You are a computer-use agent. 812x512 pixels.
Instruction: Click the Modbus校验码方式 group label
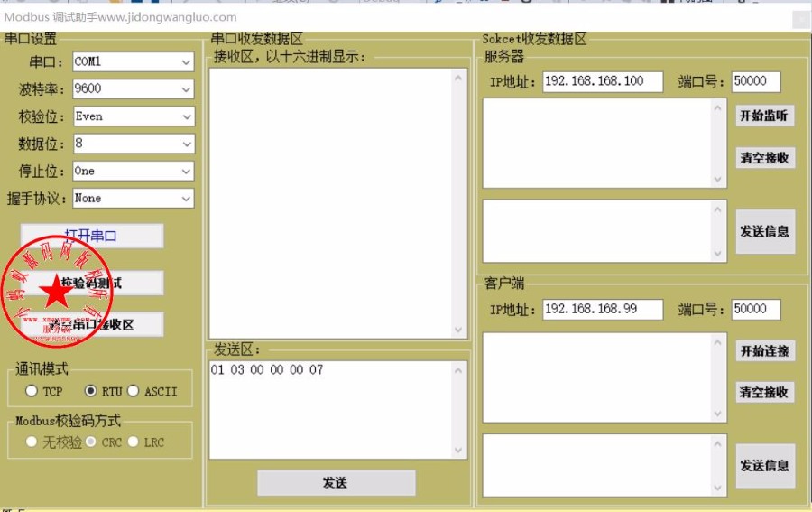tap(68, 420)
